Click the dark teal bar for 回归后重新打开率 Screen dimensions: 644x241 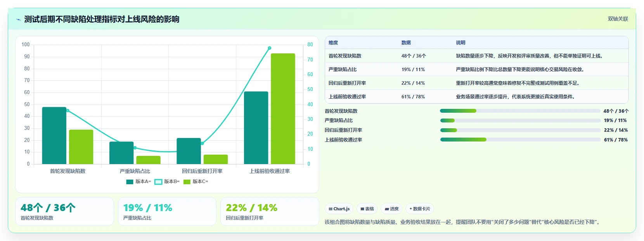point(189,151)
